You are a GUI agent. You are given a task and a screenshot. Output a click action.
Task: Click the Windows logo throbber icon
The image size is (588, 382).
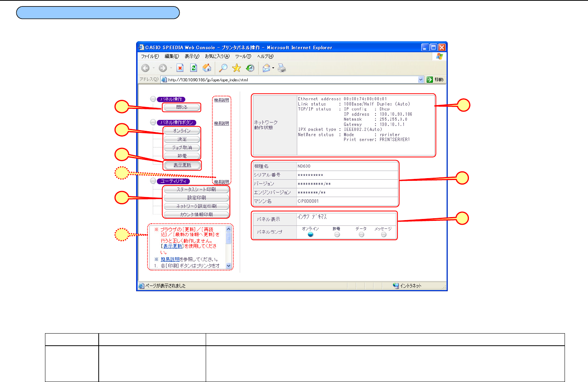point(439,56)
